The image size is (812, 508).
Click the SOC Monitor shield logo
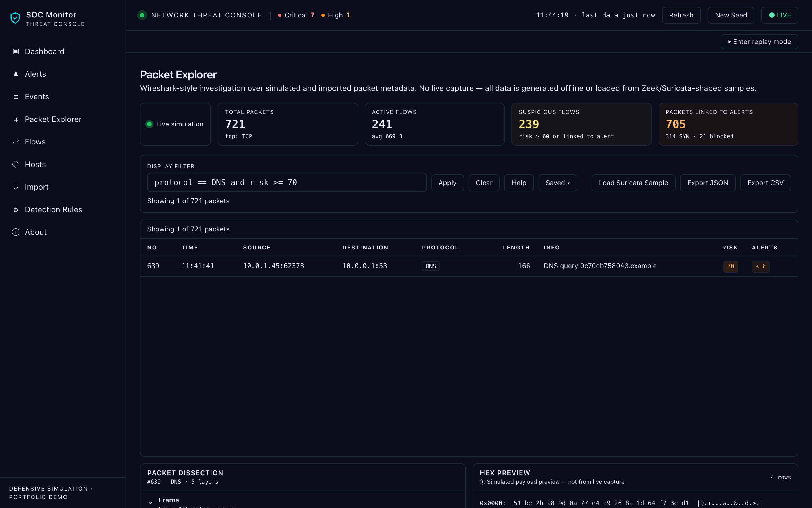[x=15, y=18]
